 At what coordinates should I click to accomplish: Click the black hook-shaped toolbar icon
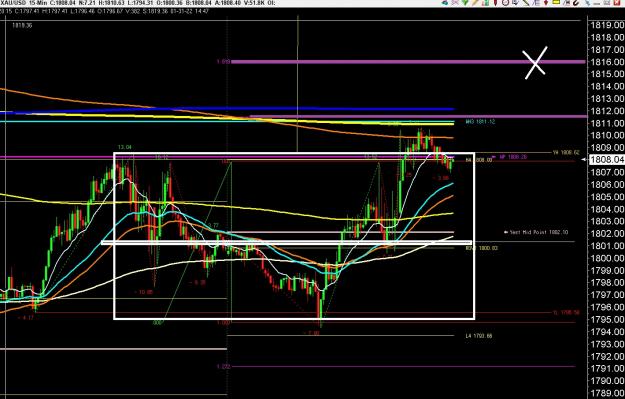(x=576, y=2)
